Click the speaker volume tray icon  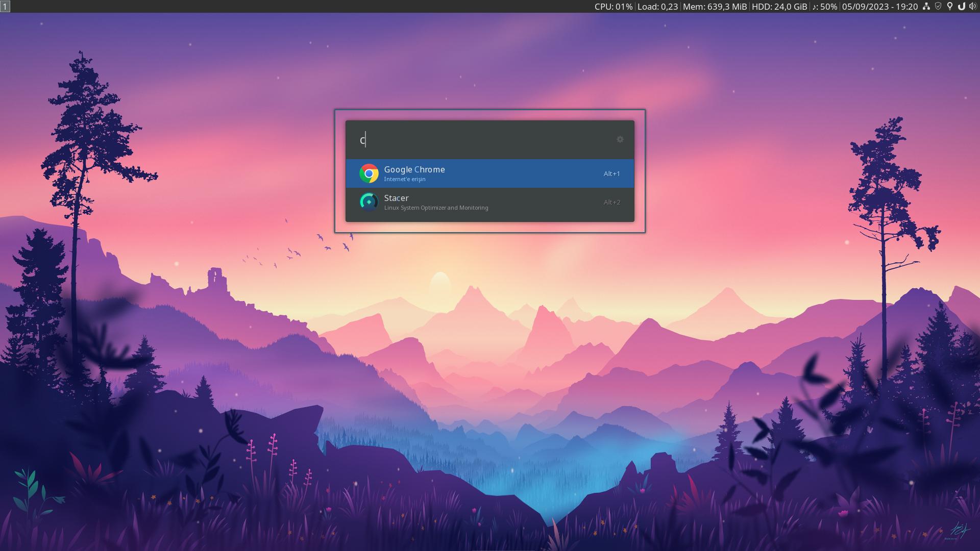[x=972, y=7]
